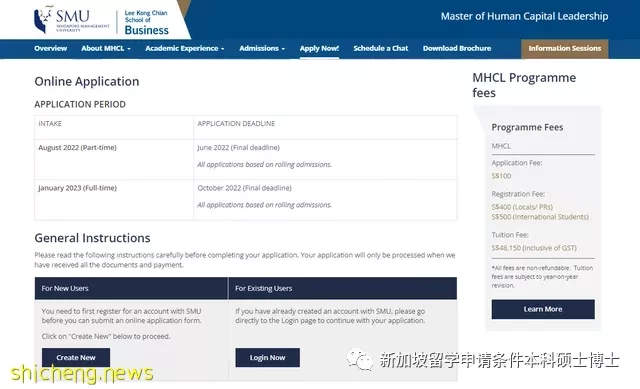This screenshot has height=389, width=640.
Task: Select the S$100 application fee value
Action: (x=501, y=176)
